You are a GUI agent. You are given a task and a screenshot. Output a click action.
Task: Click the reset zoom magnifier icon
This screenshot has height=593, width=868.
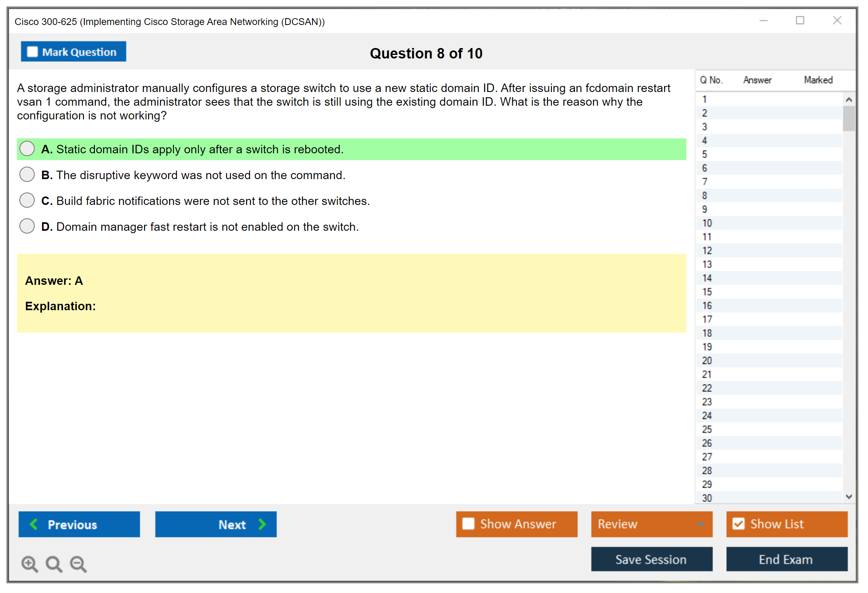tap(54, 564)
